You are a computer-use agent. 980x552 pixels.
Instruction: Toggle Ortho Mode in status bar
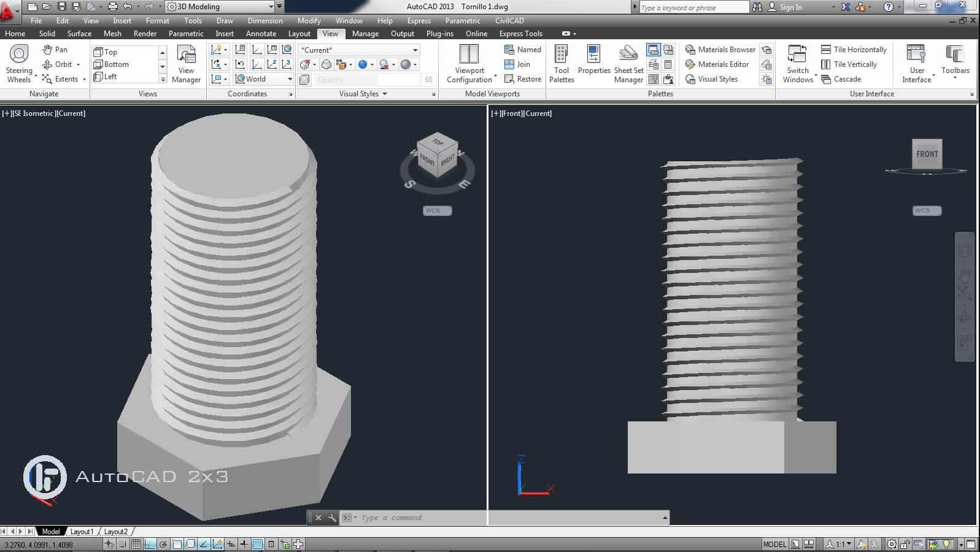(150, 544)
